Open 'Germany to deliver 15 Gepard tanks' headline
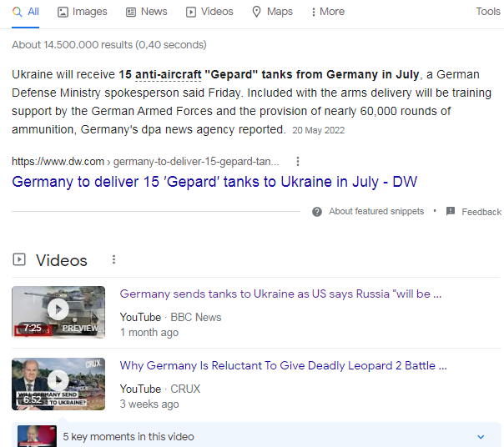This screenshot has height=447, width=504. click(214, 182)
